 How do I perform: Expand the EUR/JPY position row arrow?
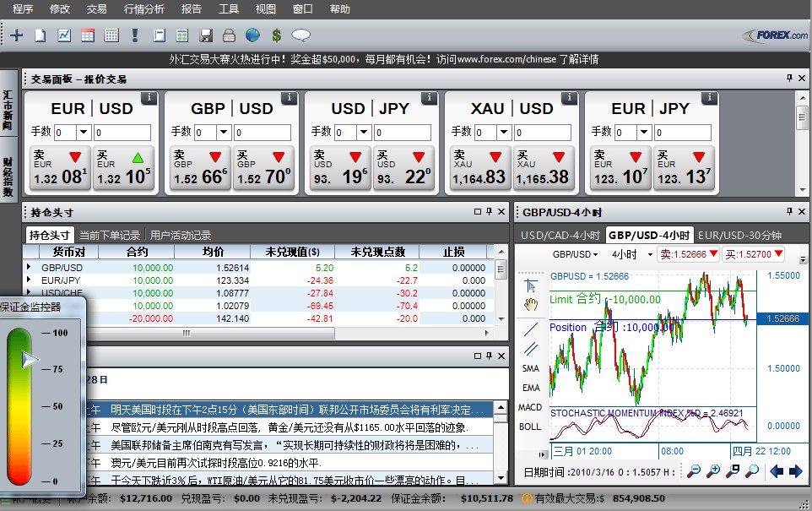coord(29,280)
